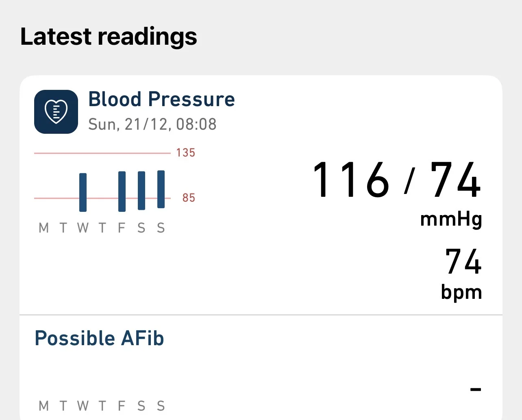The image size is (522, 420).
Task: Open the Blood Pressure card title
Action: (161, 99)
